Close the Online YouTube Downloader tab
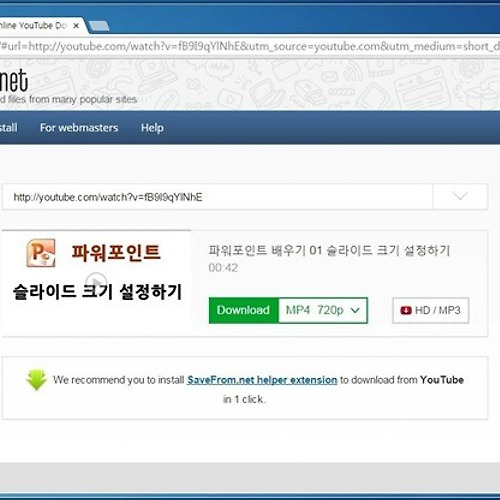Screen dimensions: 500x500 [76, 25]
